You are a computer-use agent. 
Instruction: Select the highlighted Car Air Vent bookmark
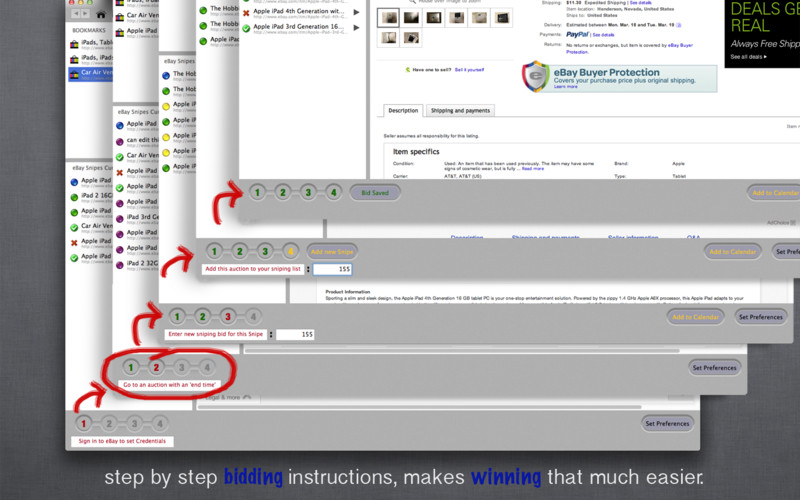click(x=90, y=74)
